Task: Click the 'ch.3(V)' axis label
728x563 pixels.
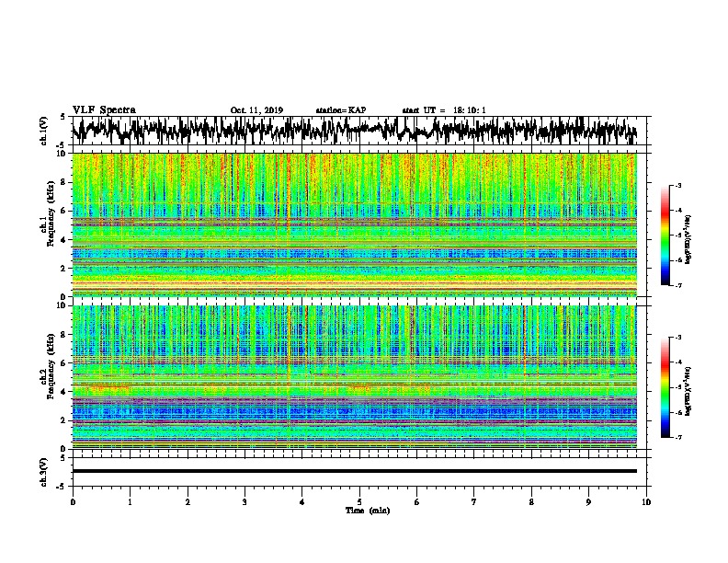Action: (44, 473)
